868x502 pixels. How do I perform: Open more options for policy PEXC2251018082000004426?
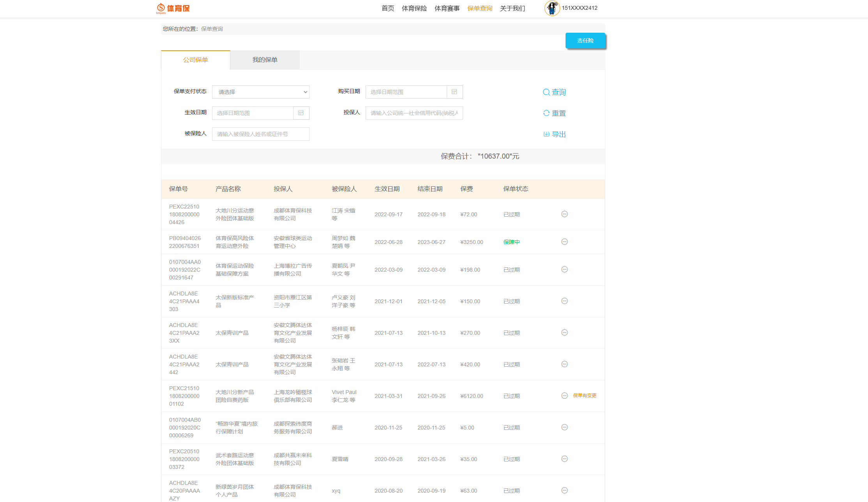[x=564, y=214]
